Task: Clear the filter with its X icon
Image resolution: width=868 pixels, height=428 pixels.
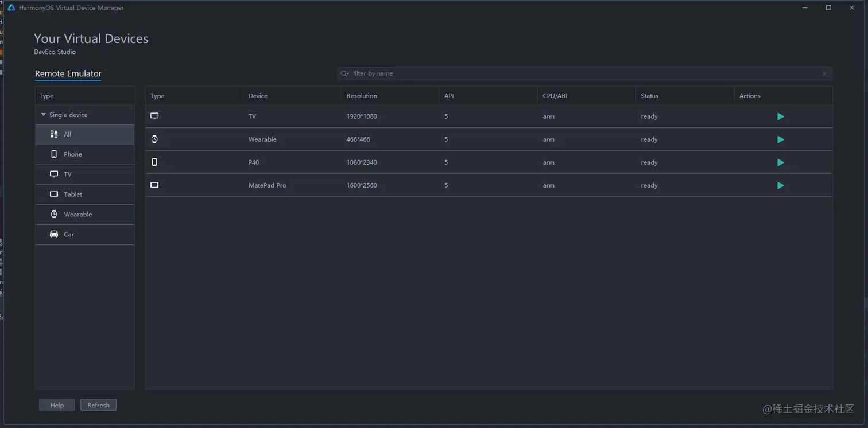Action: click(824, 73)
